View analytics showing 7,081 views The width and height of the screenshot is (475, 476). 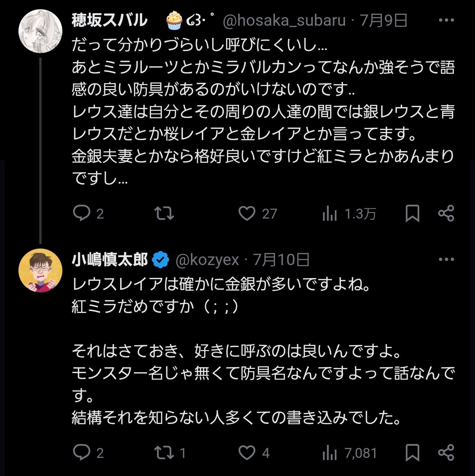click(x=330, y=453)
